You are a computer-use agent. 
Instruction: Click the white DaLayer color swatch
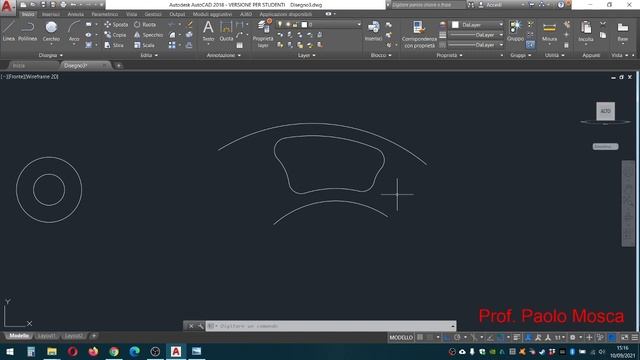click(x=455, y=25)
